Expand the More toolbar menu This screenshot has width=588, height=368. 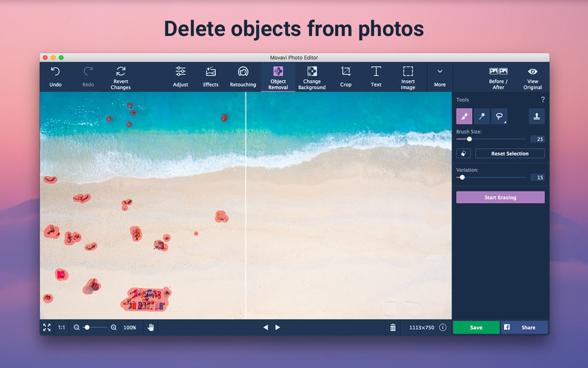tap(440, 76)
